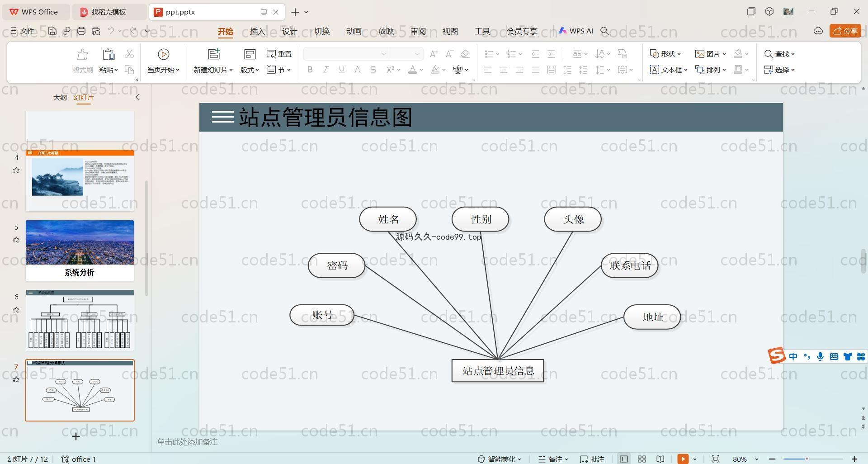
Task: Open Smart Beautify (智能美化) in status bar
Action: (x=500, y=459)
